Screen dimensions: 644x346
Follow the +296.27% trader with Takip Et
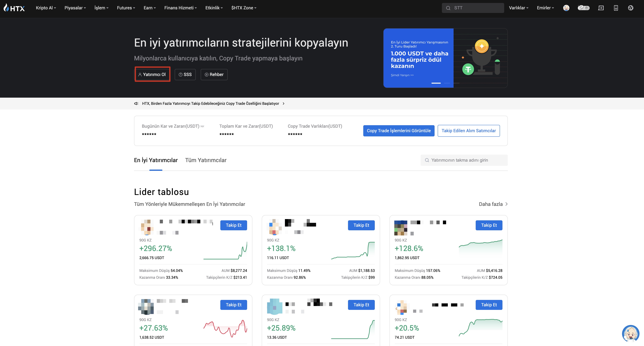click(234, 225)
